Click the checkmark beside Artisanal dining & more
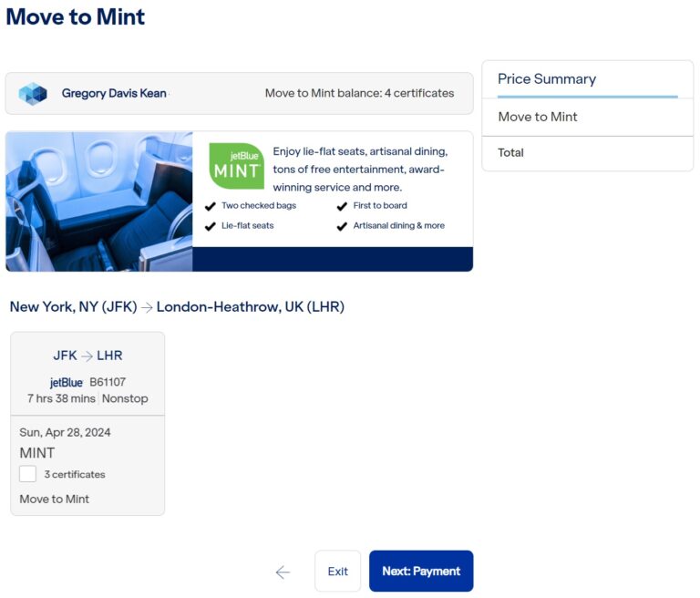The width and height of the screenshot is (700, 598). point(342,226)
